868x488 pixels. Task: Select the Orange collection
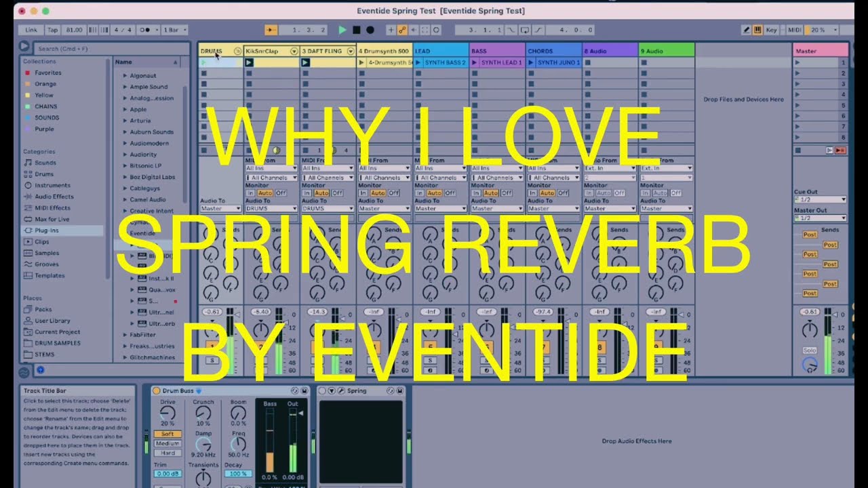45,84
